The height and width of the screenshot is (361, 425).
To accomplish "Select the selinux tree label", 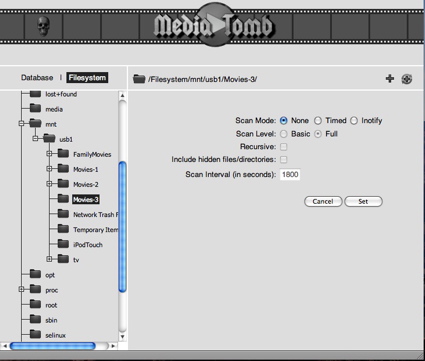I will point(55,335).
